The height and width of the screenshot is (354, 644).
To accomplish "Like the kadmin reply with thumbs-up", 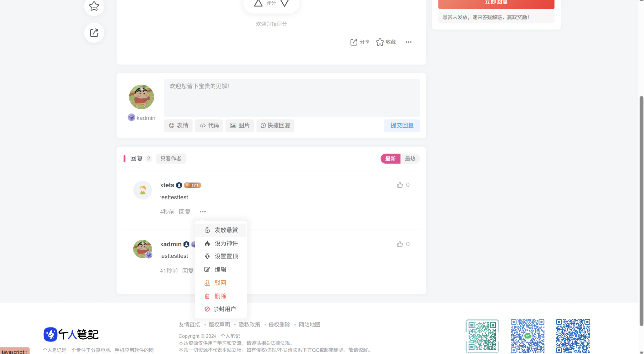I will [400, 244].
